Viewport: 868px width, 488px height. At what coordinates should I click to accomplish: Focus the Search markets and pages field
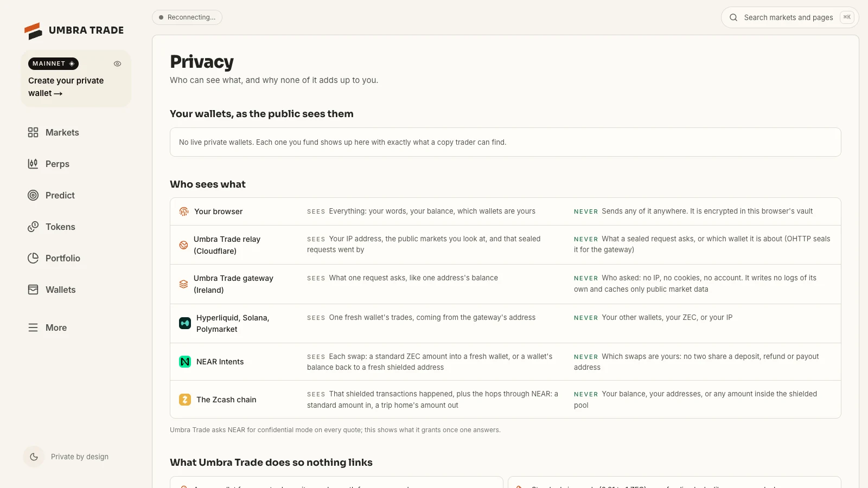tap(790, 17)
